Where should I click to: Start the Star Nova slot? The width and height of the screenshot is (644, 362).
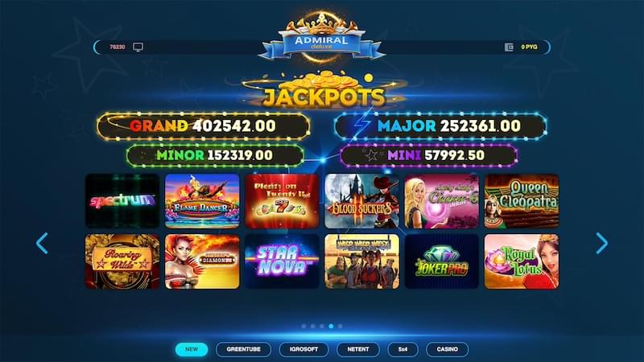coord(282,261)
